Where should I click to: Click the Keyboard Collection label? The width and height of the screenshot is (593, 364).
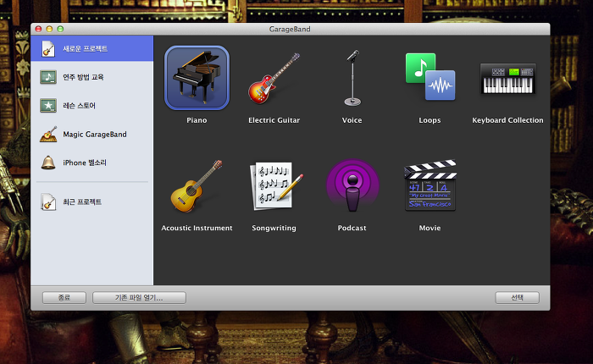coord(507,120)
